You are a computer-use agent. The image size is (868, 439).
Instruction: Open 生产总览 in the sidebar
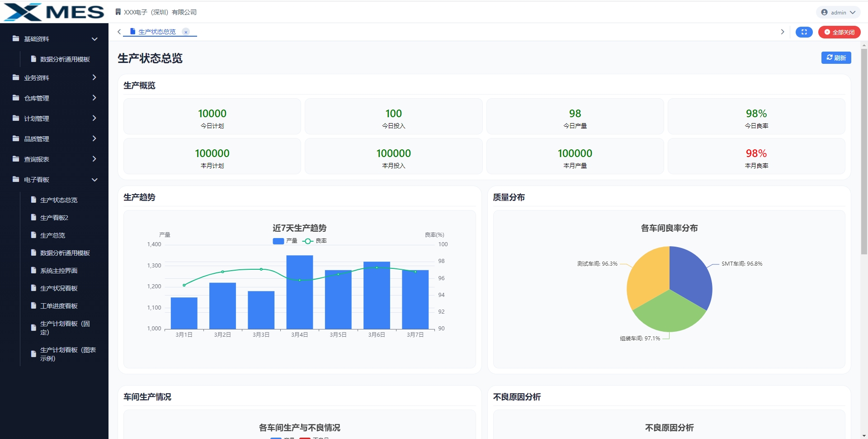(x=52, y=235)
